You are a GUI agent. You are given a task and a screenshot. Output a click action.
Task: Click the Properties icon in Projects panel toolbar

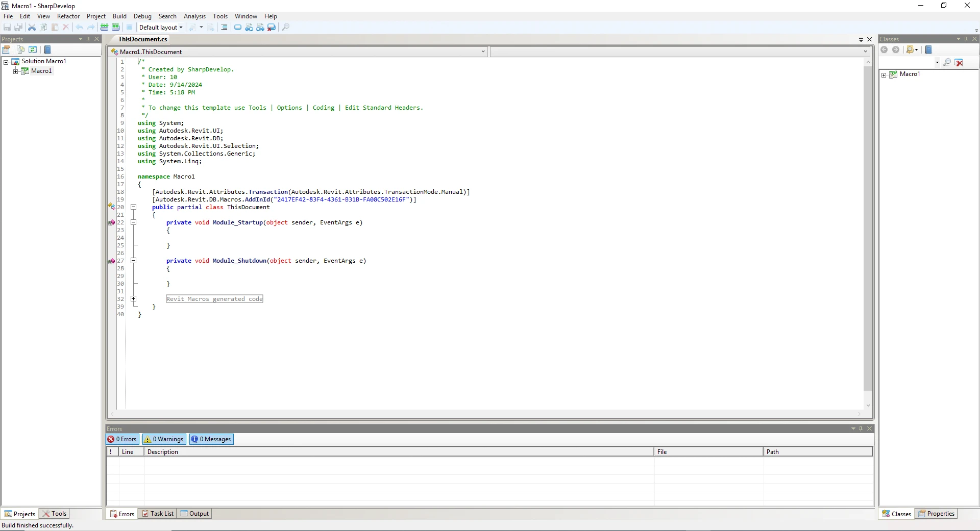(x=6, y=49)
